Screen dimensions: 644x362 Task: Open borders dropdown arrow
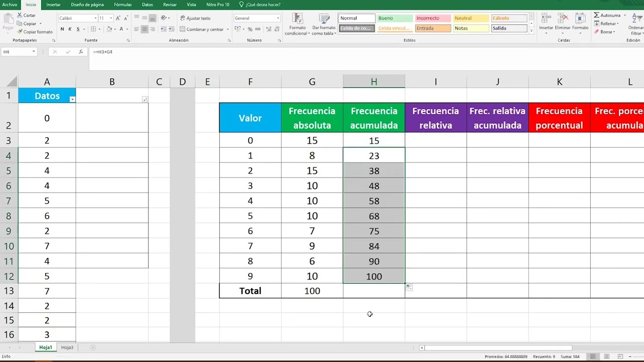coord(99,29)
